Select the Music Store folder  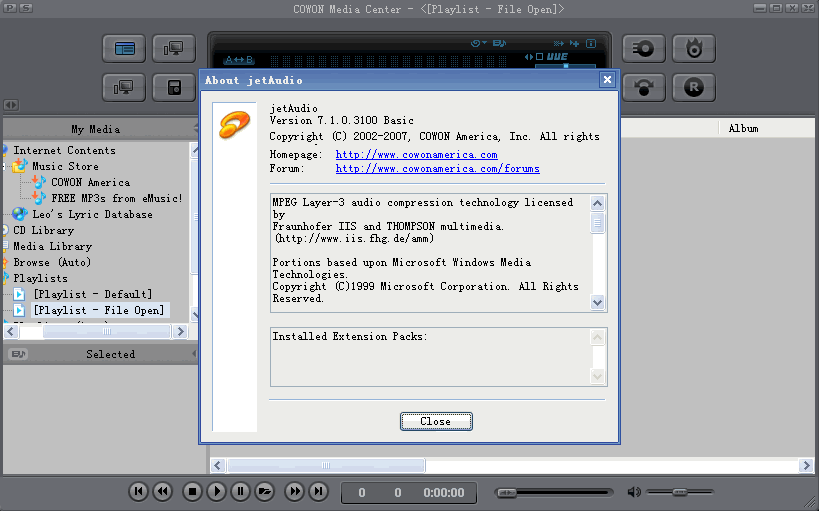65,166
